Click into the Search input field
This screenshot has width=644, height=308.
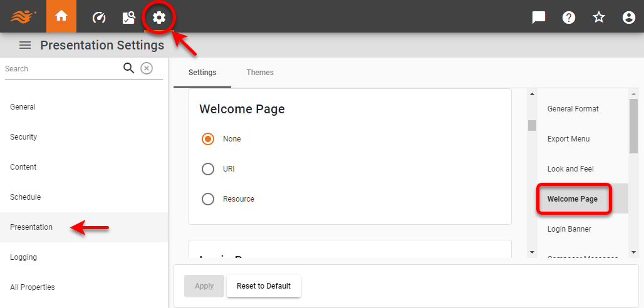tap(61, 69)
